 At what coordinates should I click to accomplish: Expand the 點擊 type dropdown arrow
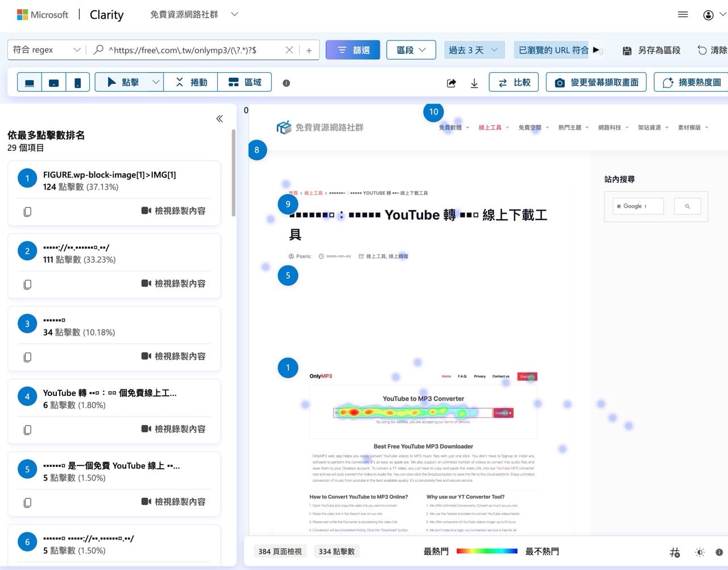click(x=156, y=82)
